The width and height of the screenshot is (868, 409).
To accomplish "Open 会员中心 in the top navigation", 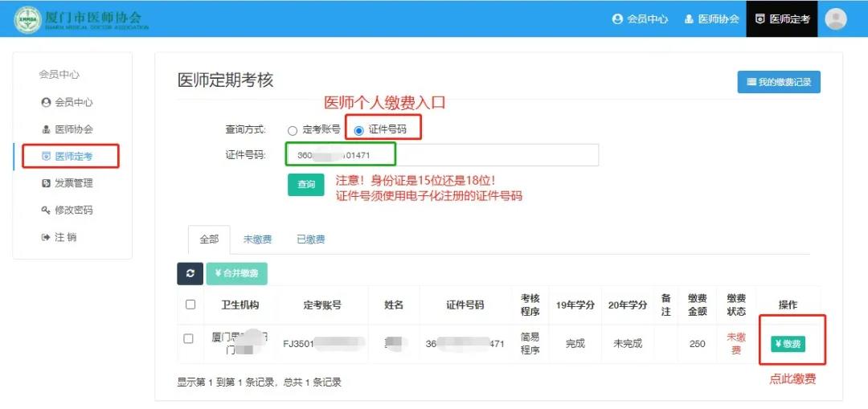I will (640, 19).
